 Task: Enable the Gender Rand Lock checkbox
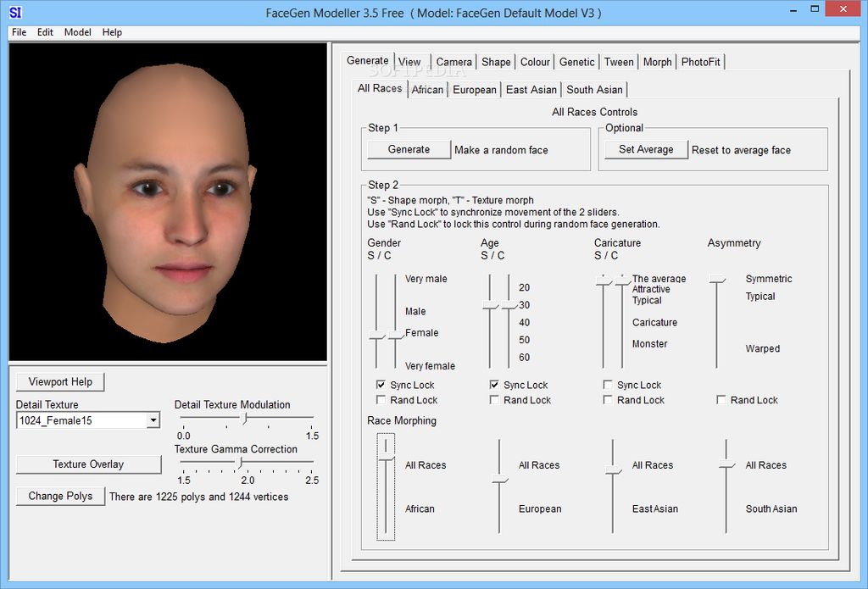point(381,400)
